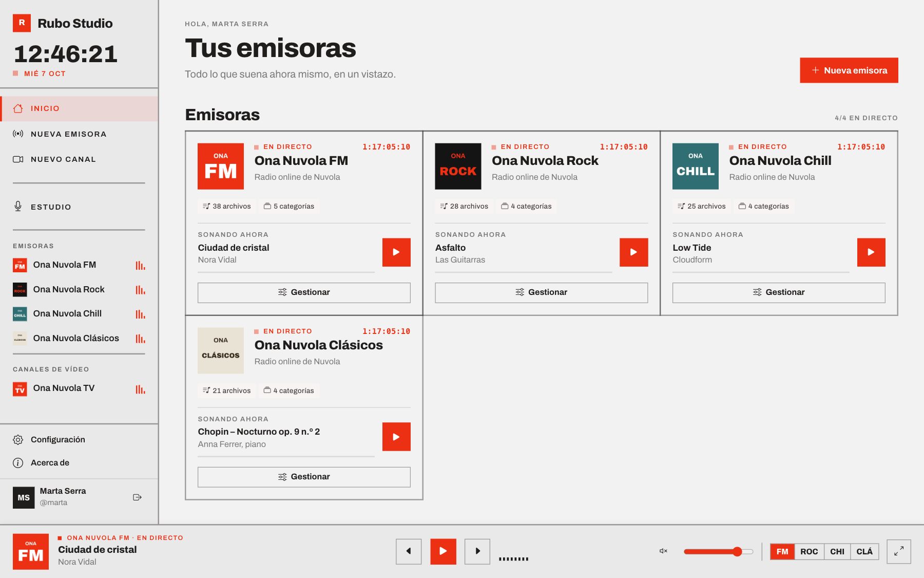Image resolution: width=924 pixels, height=578 pixels.
Task: Click the Ona Chill station cover art
Action: pyautogui.click(x=696, y=166)
